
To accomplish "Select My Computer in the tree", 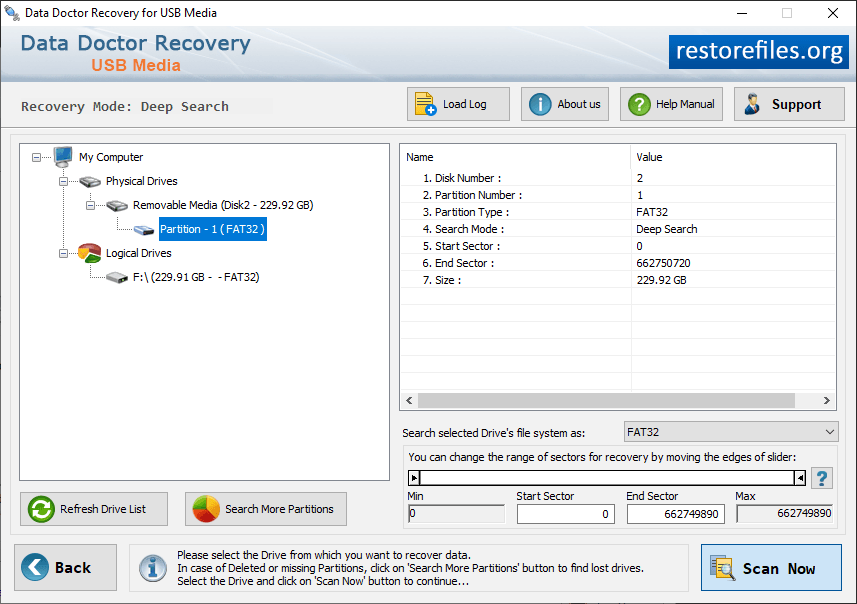I will 111,157.
